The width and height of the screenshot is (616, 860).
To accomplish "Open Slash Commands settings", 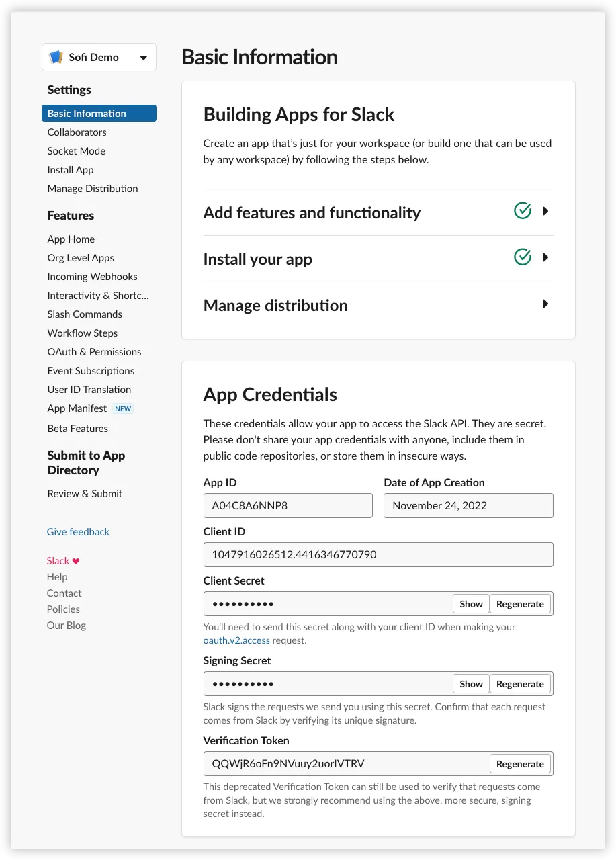I will (x=85, y=314).
